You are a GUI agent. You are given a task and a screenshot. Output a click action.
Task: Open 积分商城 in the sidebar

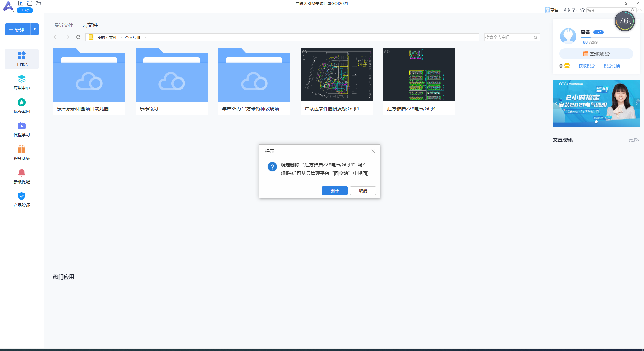22,153
